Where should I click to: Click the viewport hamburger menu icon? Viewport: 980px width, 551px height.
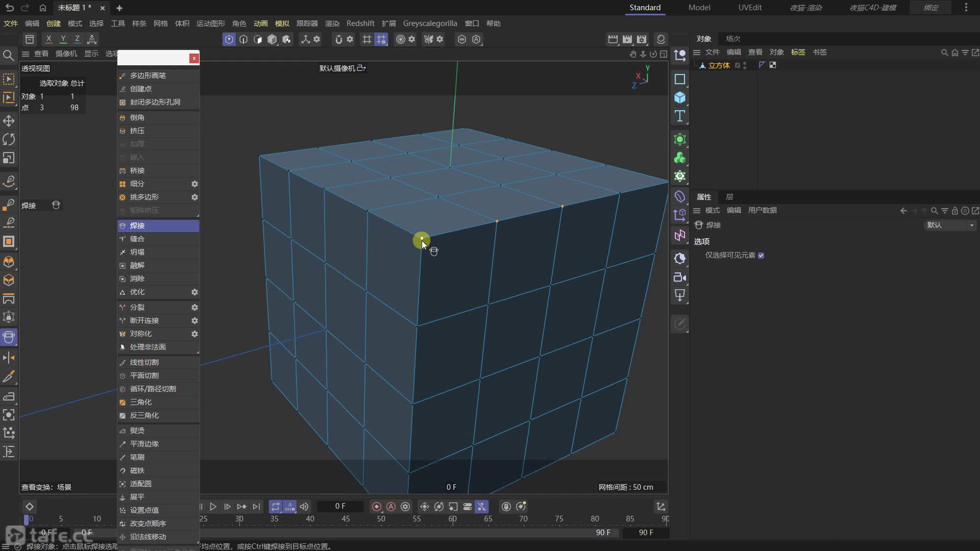tap(25, 54)
